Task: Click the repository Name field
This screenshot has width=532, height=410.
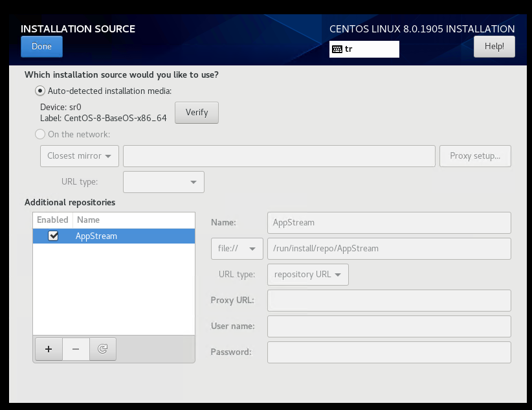Action: click(389, 223)
